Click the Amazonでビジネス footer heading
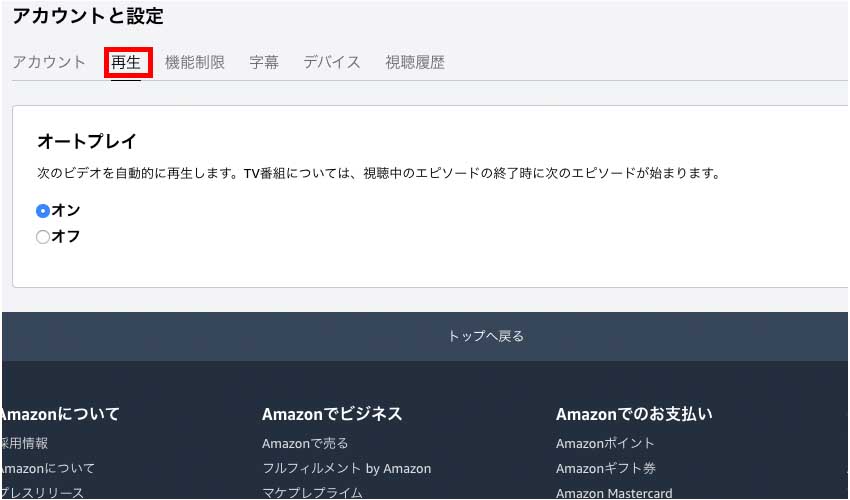 [332, 414]
